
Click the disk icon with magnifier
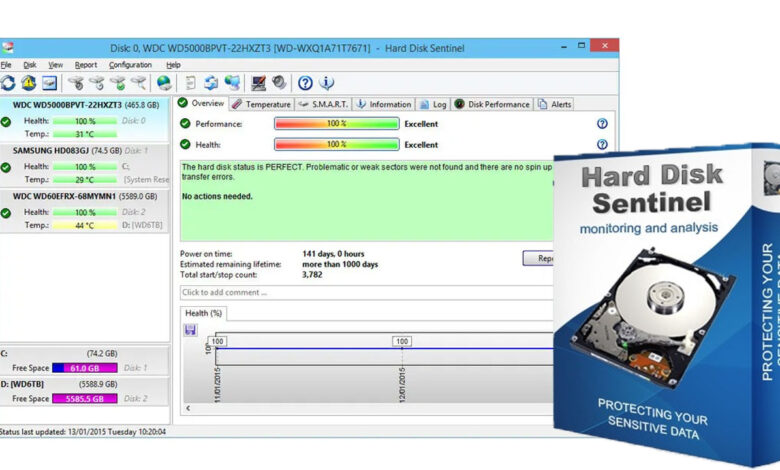(138, 83)
